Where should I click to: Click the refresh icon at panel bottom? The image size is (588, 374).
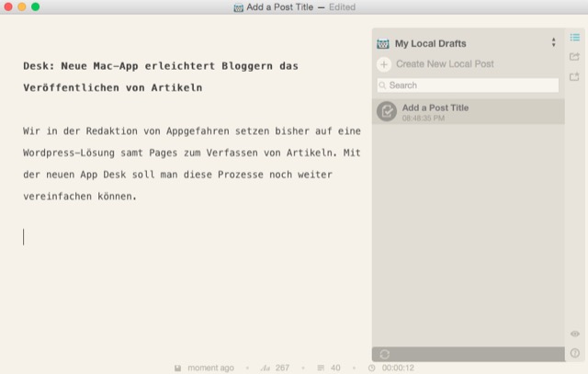383,354
